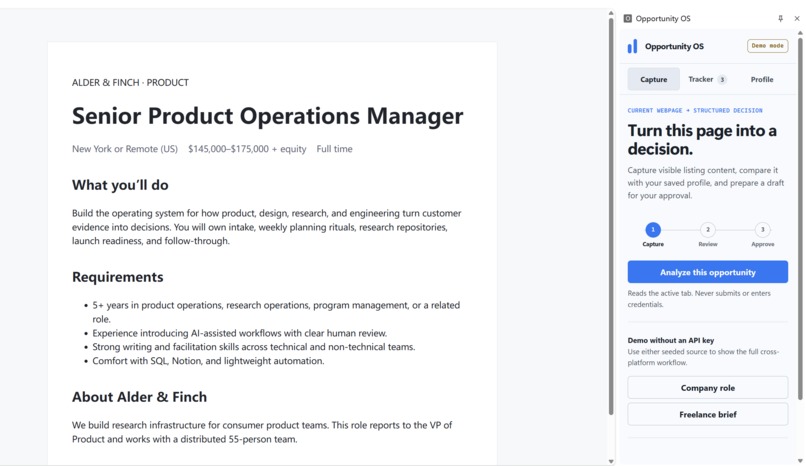Click the $145,000–$175,000 + equity salary text

tap(247, 149)
